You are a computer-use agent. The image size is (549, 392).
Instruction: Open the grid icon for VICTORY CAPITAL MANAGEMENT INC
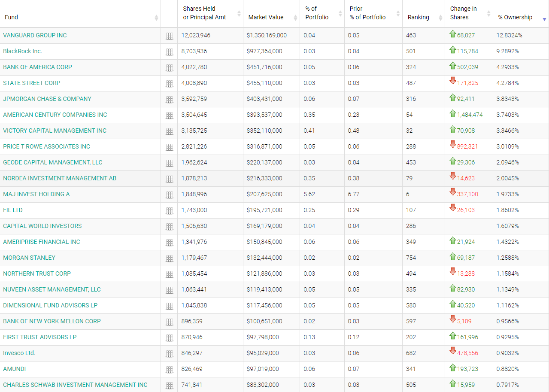(170, 131)
